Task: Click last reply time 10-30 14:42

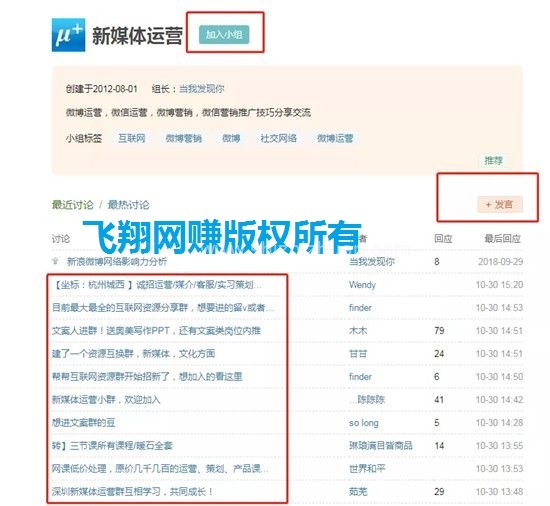Action: coord(499,400)
